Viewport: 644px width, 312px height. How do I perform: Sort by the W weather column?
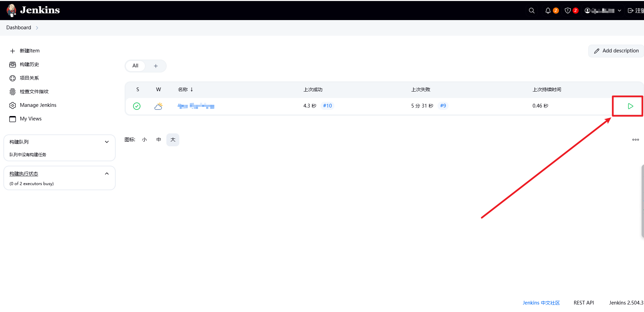coord(159,89)
